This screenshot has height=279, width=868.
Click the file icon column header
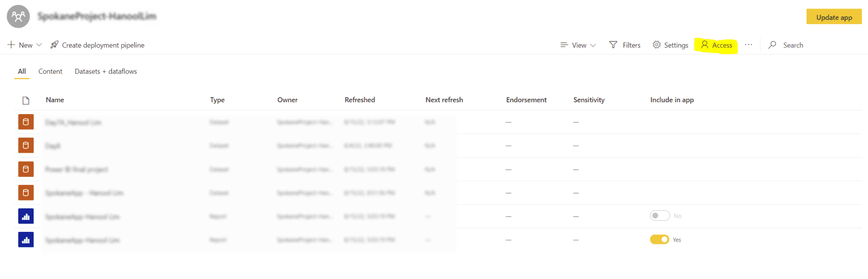[x=25, y=100]
